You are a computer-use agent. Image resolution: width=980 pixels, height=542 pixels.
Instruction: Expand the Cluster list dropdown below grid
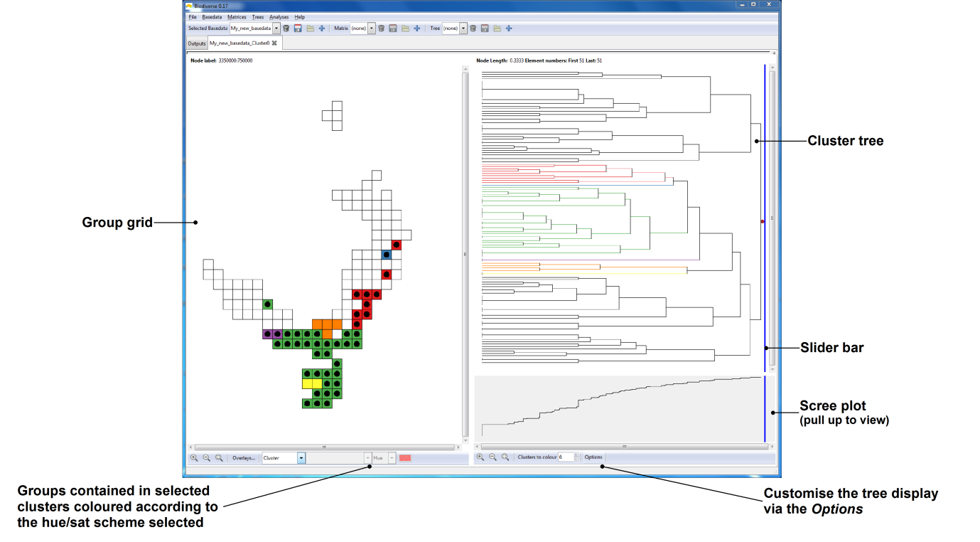(301, 458)
